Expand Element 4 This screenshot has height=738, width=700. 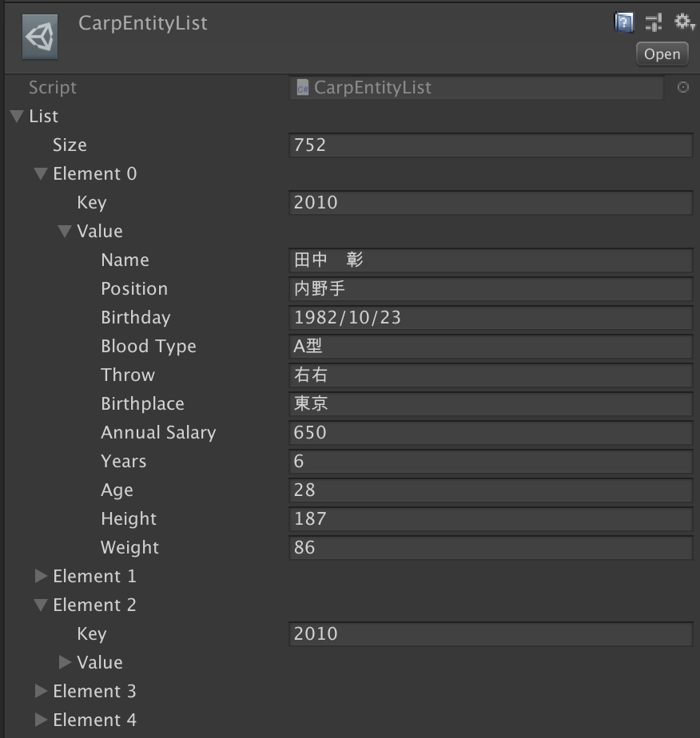click(x=41, y=720)
